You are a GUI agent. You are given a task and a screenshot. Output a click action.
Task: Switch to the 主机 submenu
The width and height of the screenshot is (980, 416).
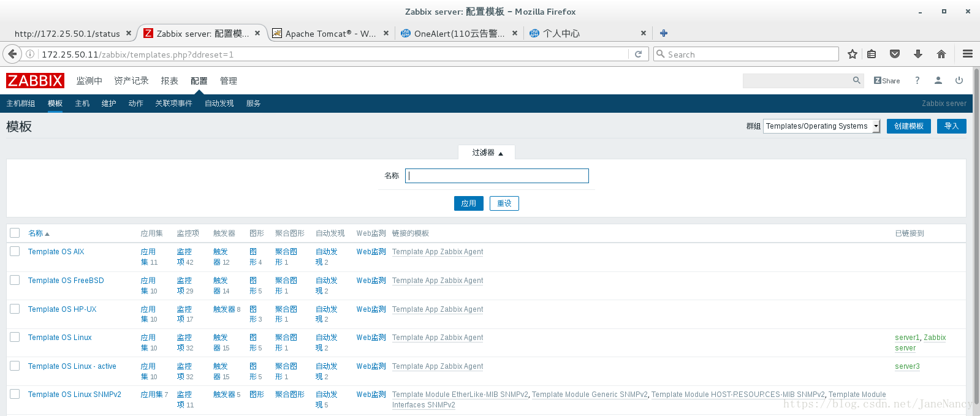(82, 104)
